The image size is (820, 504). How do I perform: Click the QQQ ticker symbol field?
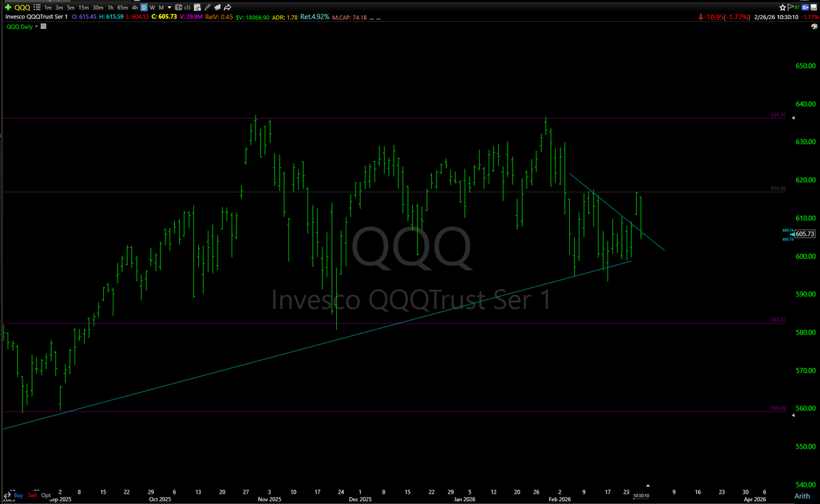point(22,8)
